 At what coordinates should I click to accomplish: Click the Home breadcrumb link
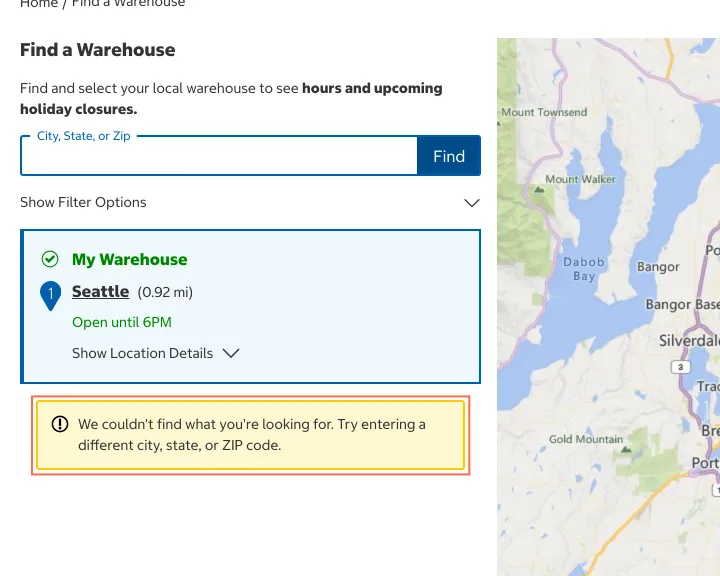pyautogui.click(x=39, y=4)
